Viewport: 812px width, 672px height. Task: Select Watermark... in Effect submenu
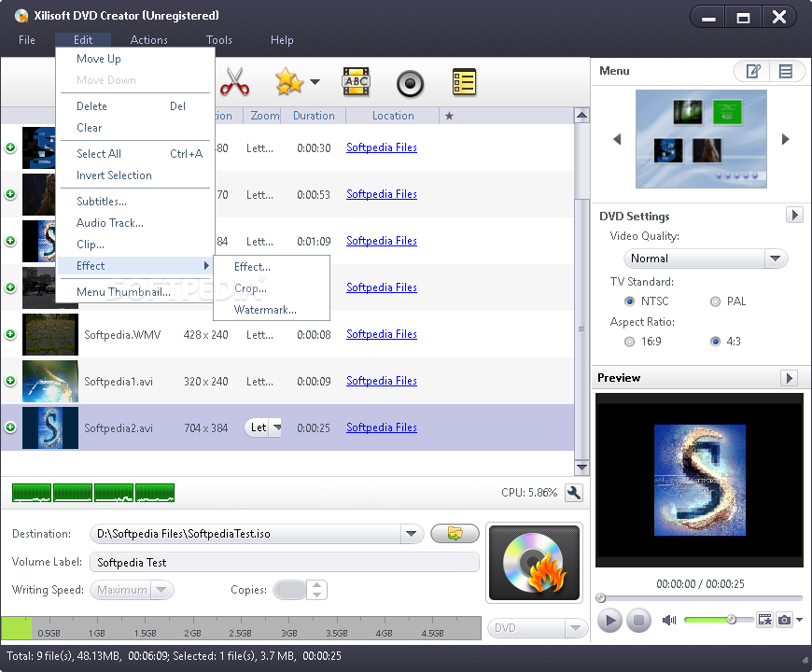272,310
